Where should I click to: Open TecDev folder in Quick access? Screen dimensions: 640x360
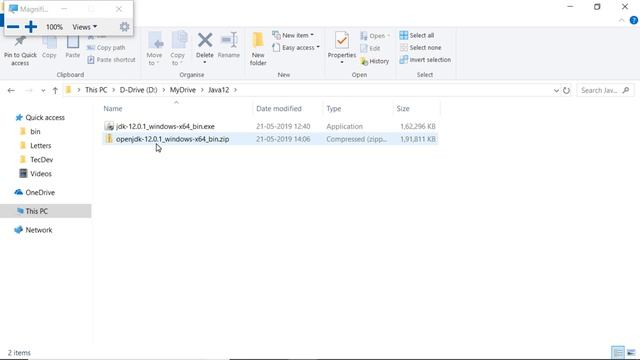(x=41, y=160)
